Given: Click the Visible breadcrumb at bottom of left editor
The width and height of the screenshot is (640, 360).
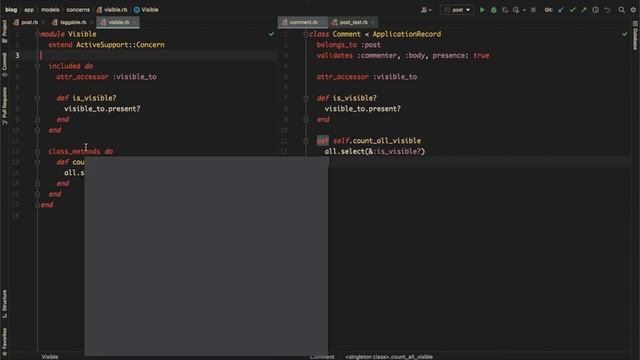Looking at the screenshot, I should pyautogui.click(x=50, y=357).
